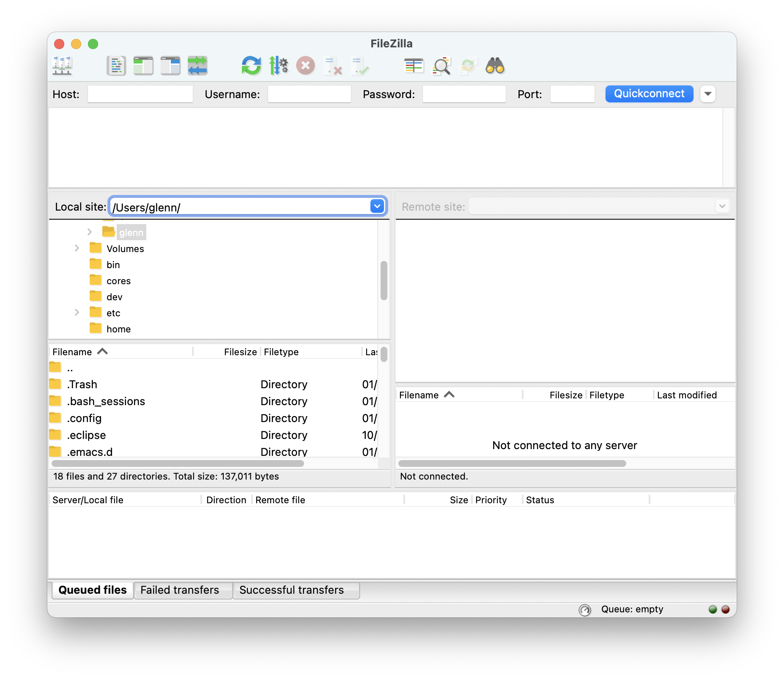Image resolution: width=784 pixels, height=680 pixels.
Task: Click the speed limits gauge icon
Action: click(585, 610)
